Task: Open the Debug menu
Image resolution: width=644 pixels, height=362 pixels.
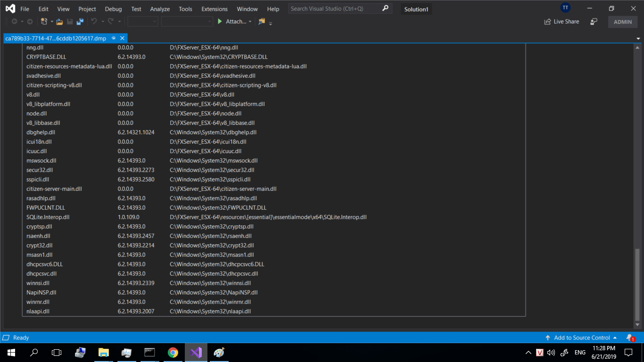Action: click(113, 9)
